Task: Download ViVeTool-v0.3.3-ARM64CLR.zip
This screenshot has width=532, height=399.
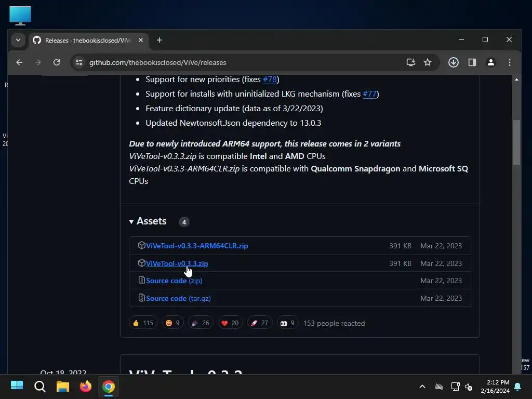Action: (197, 246)
